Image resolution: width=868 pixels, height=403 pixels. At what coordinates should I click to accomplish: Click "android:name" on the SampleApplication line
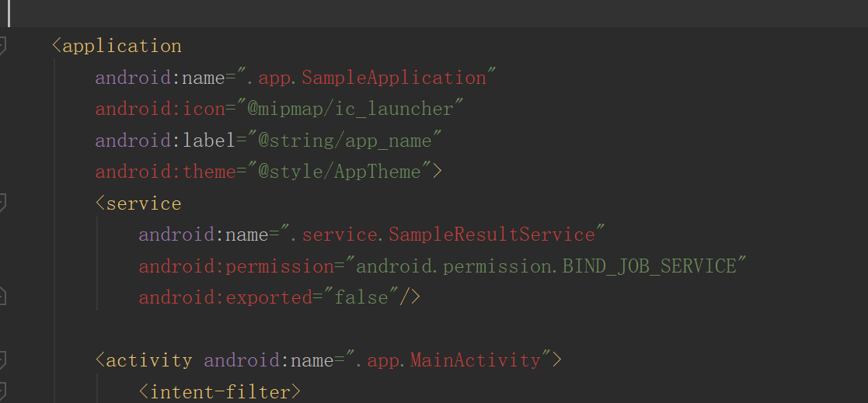coord(160,78)
